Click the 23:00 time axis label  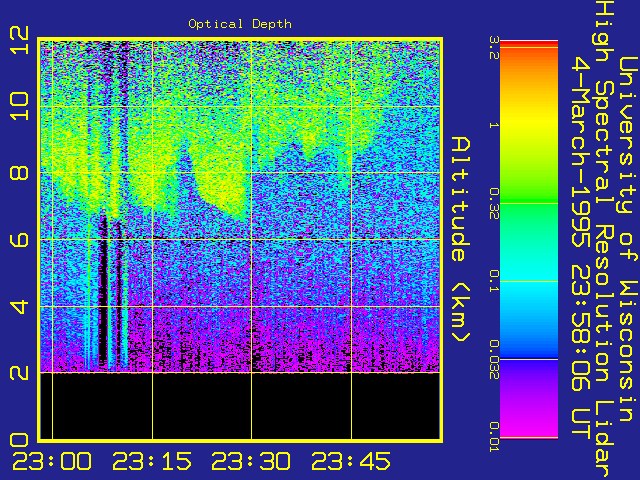pos(52,462)
